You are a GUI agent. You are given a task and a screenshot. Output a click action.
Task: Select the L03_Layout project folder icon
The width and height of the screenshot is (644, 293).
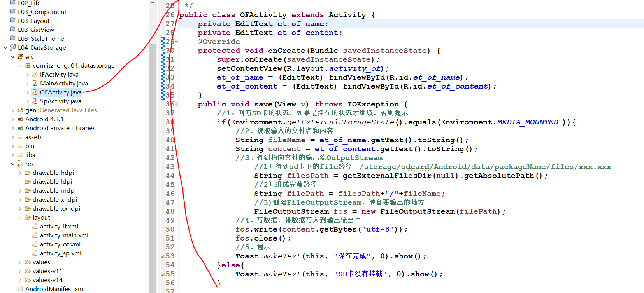click(13, 21)
